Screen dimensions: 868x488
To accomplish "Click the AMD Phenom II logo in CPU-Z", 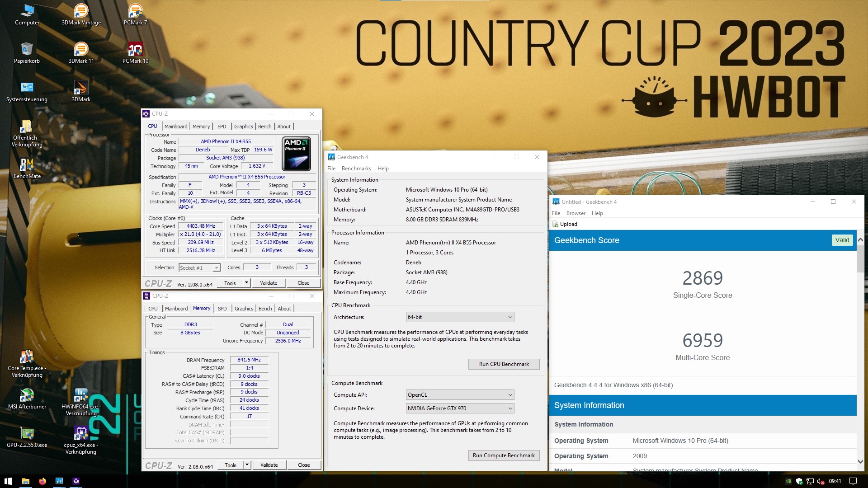I will click(x=297, y=154).
